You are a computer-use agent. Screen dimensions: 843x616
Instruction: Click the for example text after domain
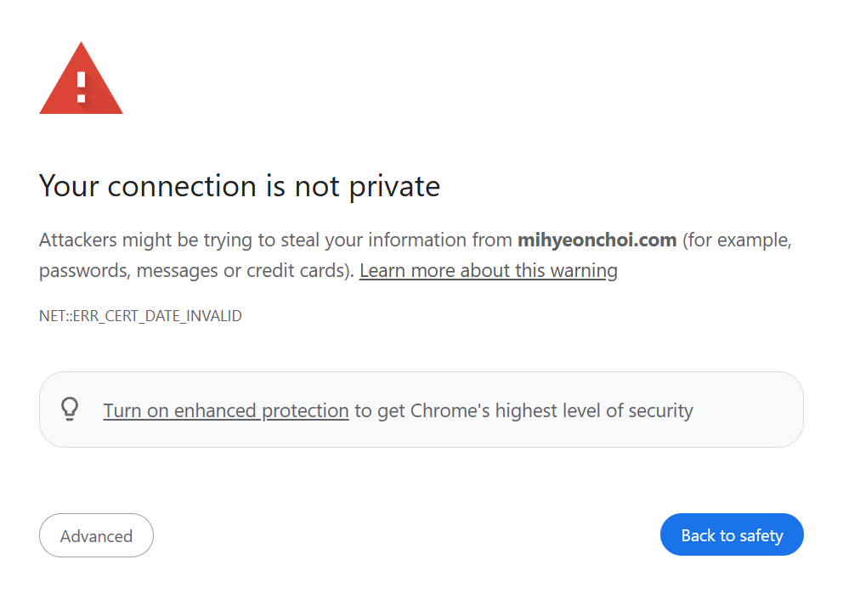click(736, 240)
